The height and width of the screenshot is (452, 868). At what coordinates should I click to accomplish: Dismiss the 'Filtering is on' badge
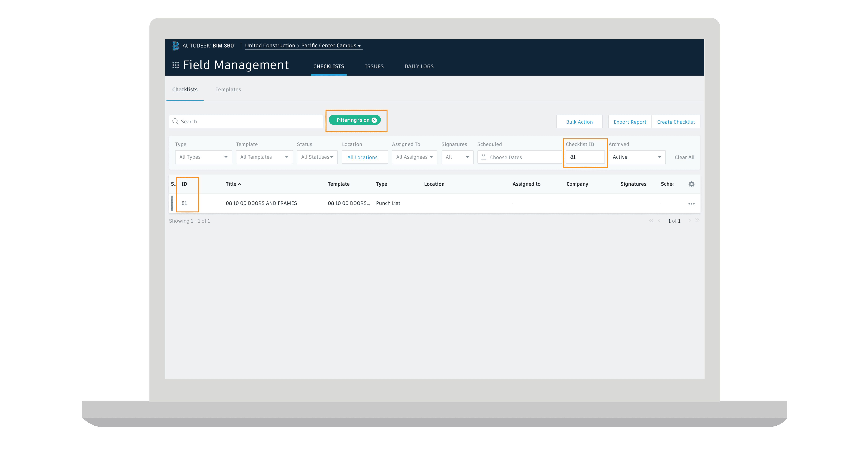click(374, 120)
